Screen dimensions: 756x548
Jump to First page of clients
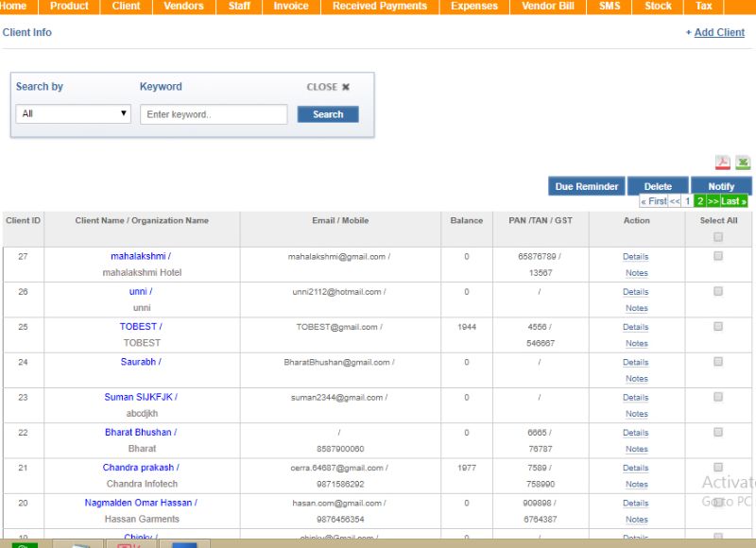tap(653, 201)
